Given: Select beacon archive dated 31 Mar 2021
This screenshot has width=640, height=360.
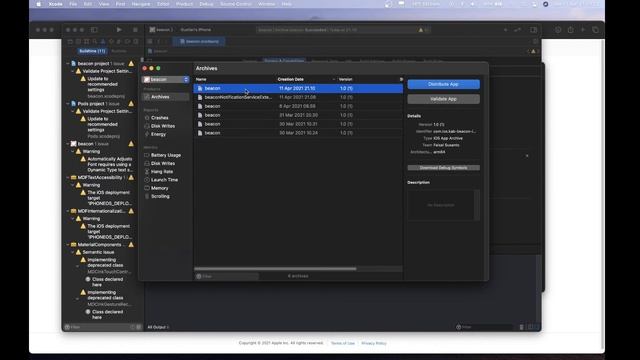Looking at the screenshot, I should pyautogui.click(x=298, y=115).
